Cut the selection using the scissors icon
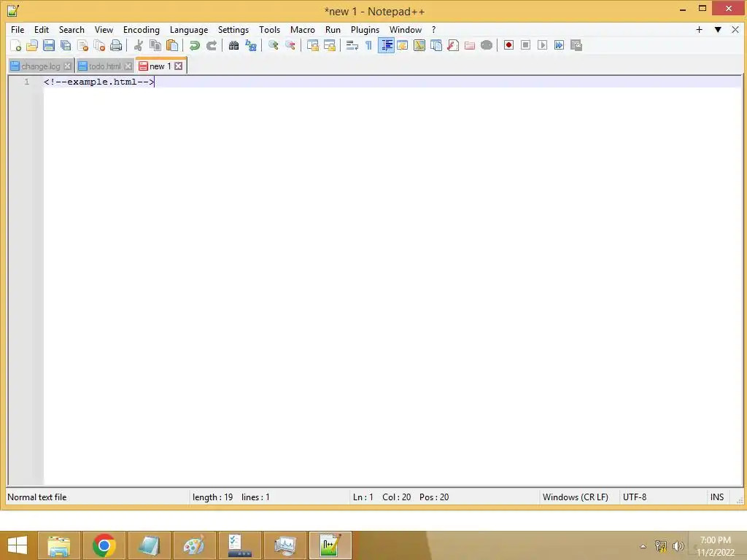The image size is (747, 560). pos(138,45)
